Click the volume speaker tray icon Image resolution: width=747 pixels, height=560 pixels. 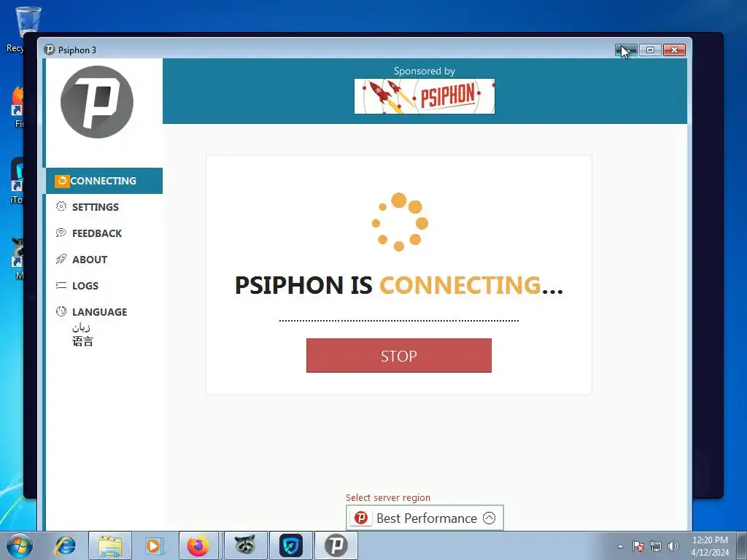tap(673, 546)
